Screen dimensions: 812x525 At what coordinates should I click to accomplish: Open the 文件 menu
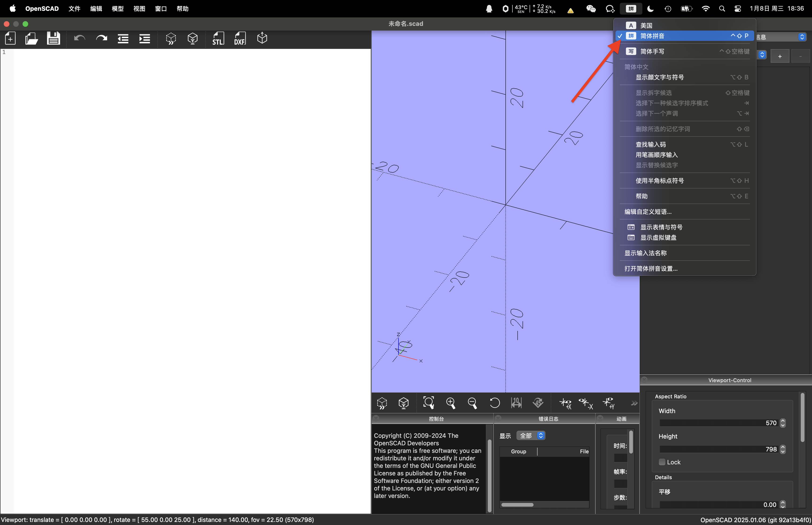point(74,8)
